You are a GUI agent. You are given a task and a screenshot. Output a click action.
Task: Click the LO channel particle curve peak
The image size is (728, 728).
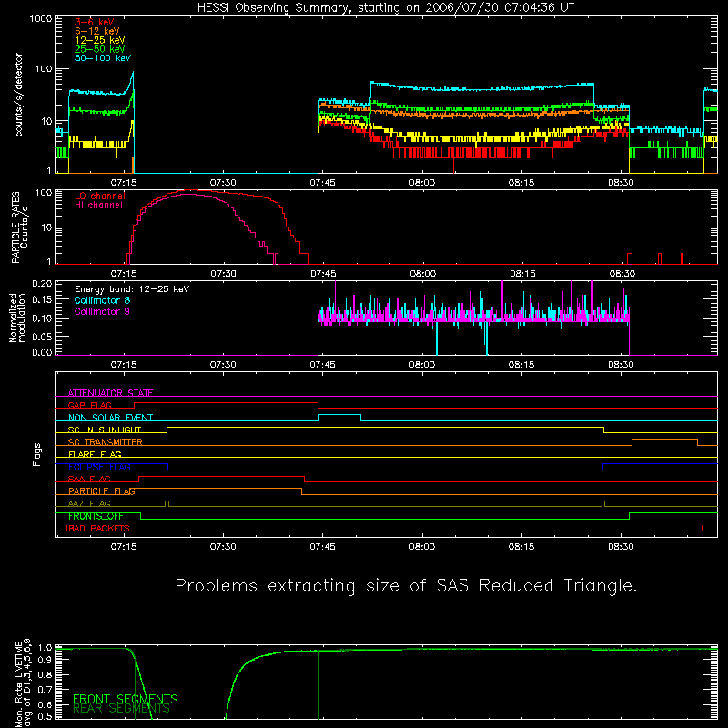tap(190, 190)
